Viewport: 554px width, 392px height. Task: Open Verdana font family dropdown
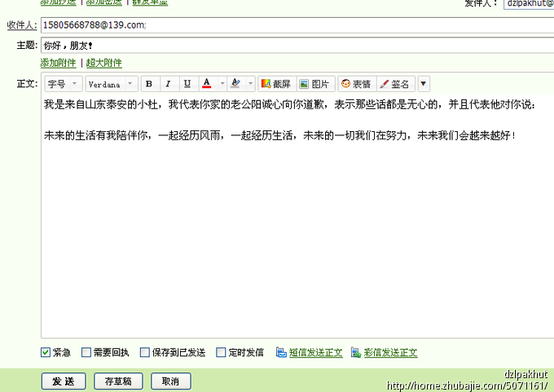coord(112,84)
